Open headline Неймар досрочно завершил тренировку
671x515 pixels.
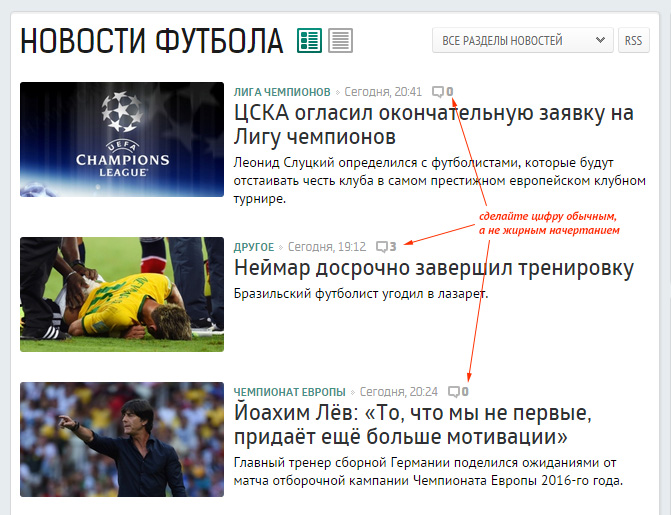(433, 268)
